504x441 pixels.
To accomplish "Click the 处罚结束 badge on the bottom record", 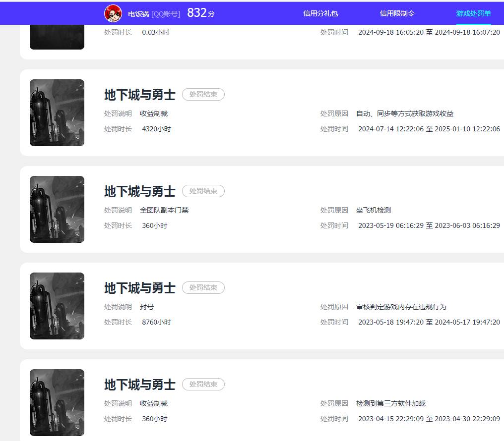I will [203, 384].
